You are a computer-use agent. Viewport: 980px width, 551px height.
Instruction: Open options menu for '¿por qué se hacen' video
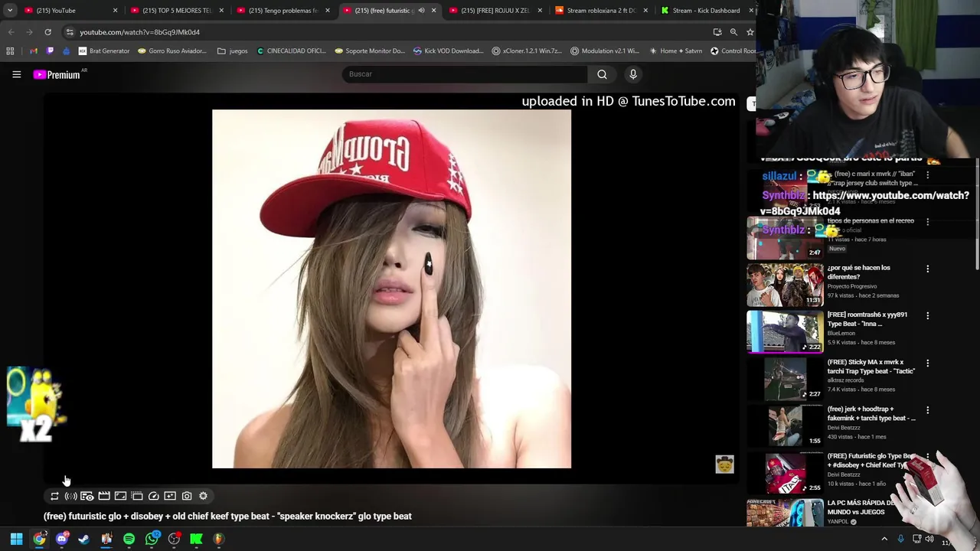[928, 269]
